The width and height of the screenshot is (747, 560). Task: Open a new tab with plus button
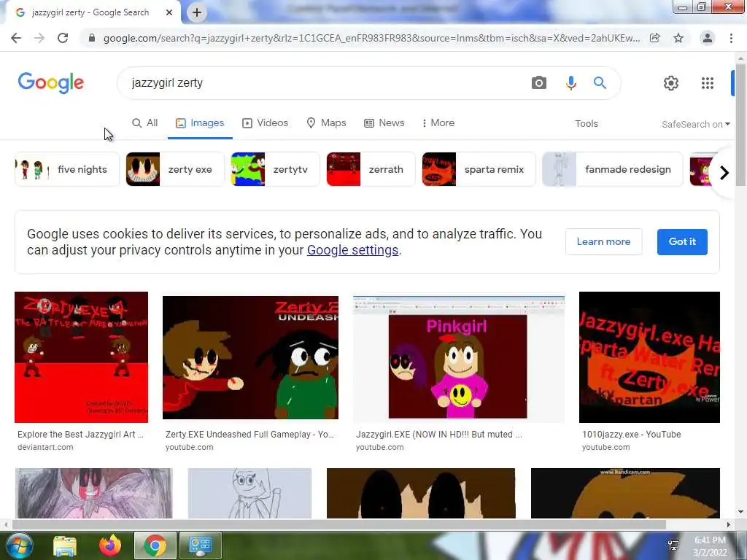[x=197, y=12]
